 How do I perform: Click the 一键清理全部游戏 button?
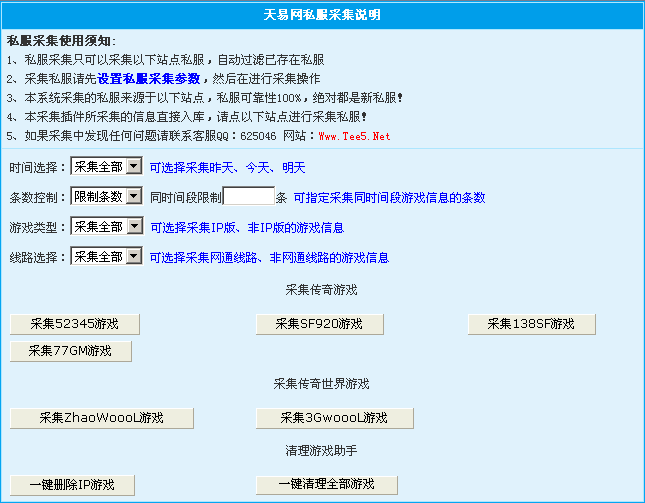pos(327,485)
